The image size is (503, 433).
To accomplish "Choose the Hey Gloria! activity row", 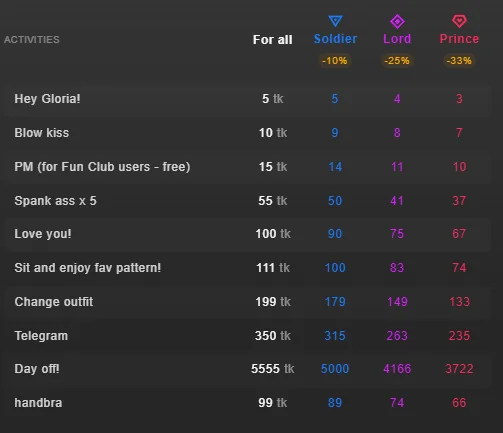I will click(247, 99).
